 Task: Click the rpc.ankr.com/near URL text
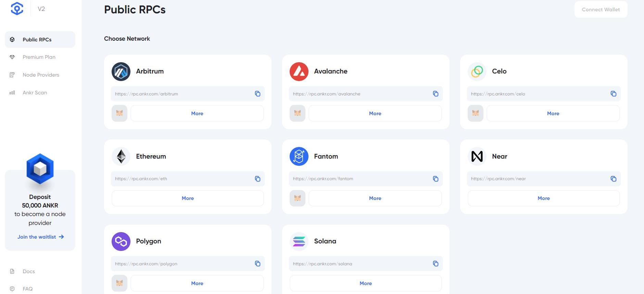tap(498, 179)
